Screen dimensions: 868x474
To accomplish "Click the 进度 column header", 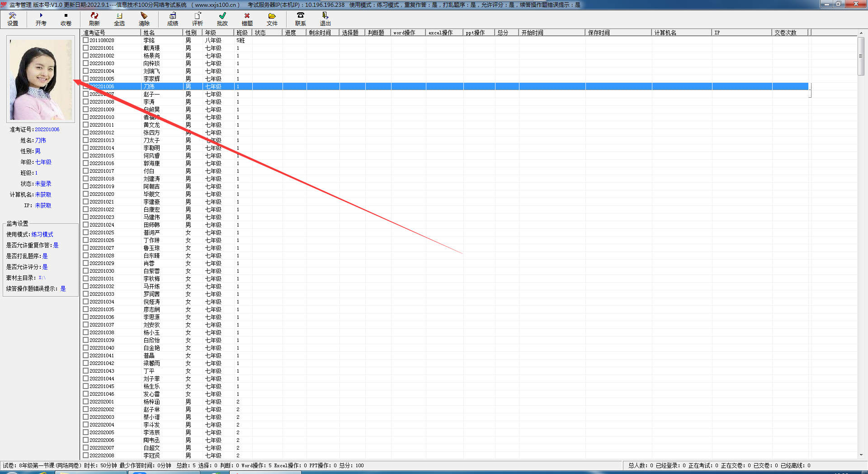I will (294, 33).
